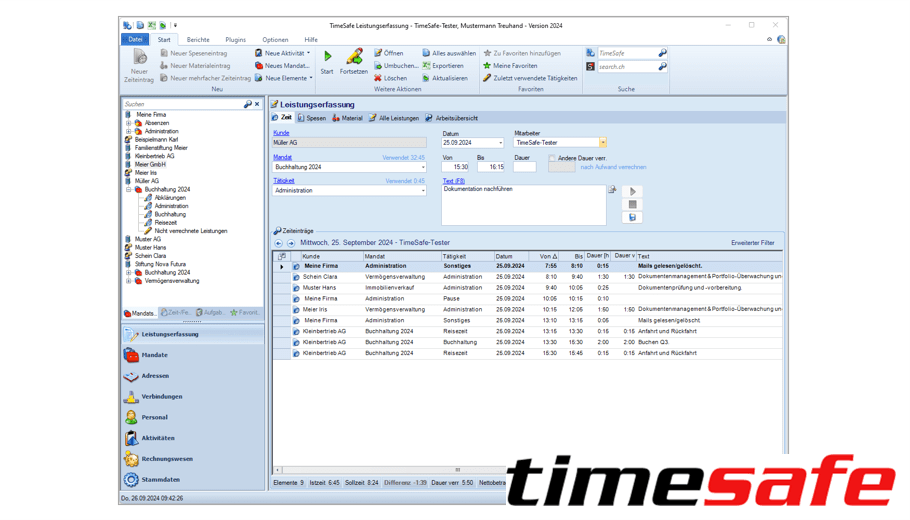Click the green Start timer icon
Screen dimensions: 910x520
(x=327, y=58)
